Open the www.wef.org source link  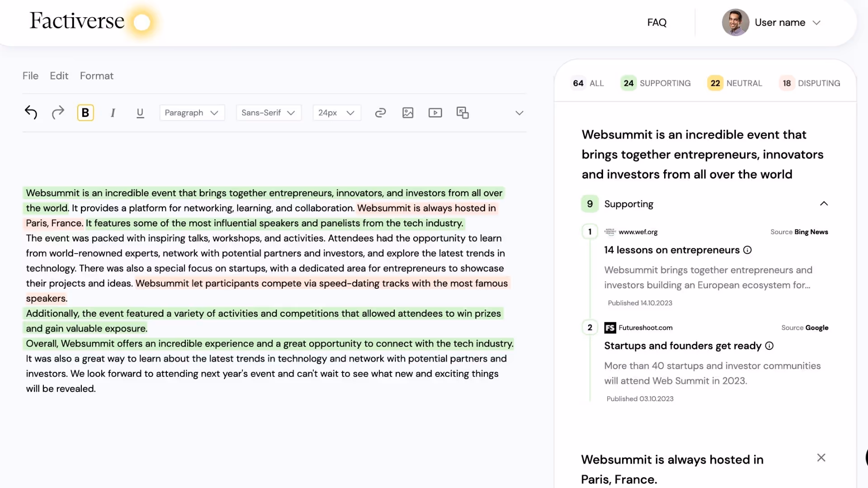point(638,232)
